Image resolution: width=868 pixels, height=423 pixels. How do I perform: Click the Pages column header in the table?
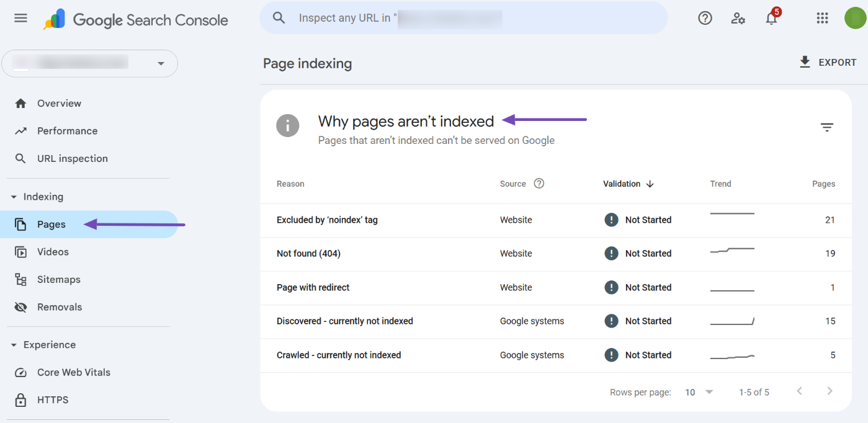click(x=823, y=184)
